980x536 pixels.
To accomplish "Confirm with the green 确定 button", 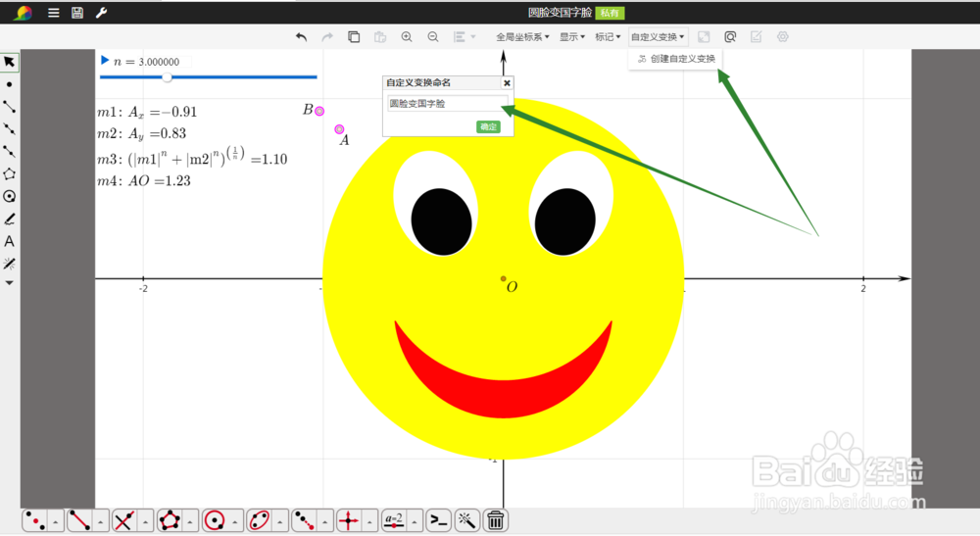I will pyautogui.click(x=488, y=126).
